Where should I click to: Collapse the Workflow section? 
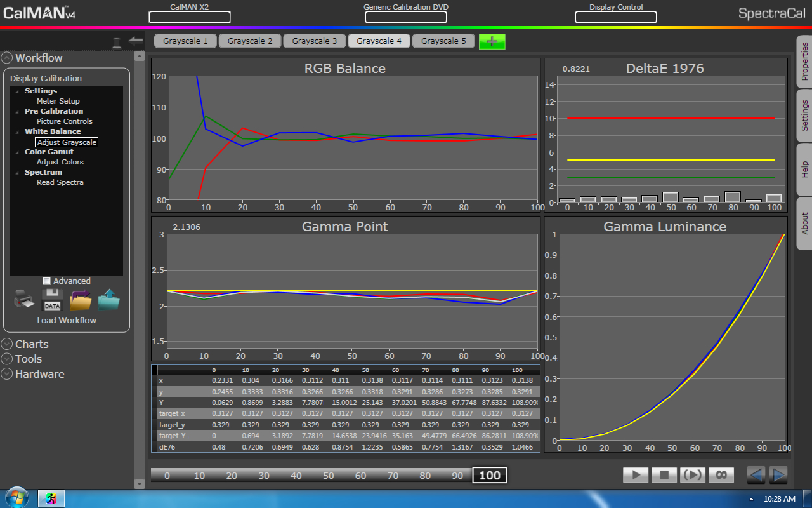coord(7,58)
